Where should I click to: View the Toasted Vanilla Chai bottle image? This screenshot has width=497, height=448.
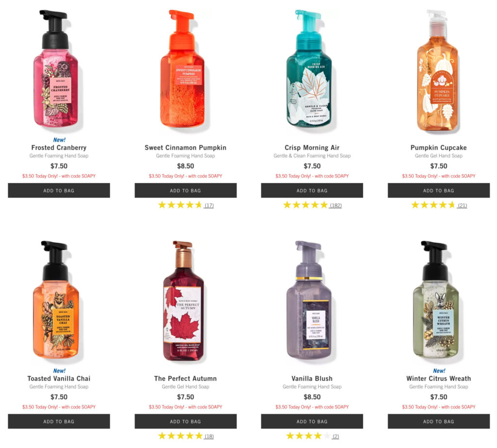(x=56, y=299)
